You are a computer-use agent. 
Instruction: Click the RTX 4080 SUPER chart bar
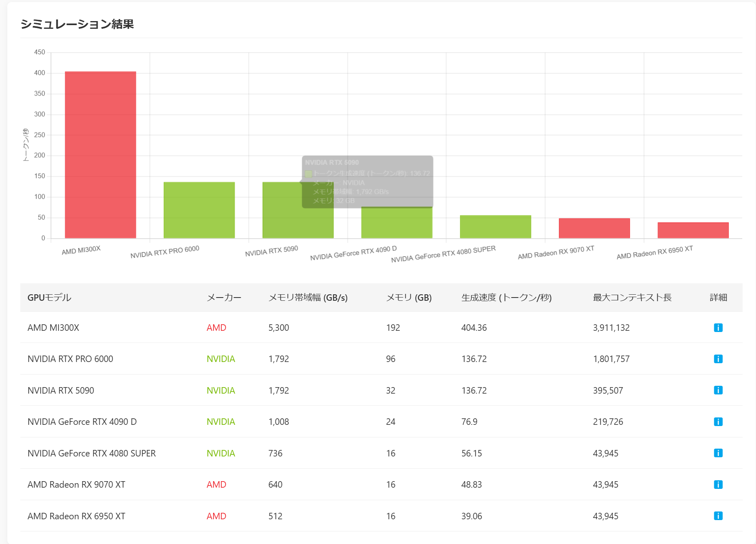[495, 227]
